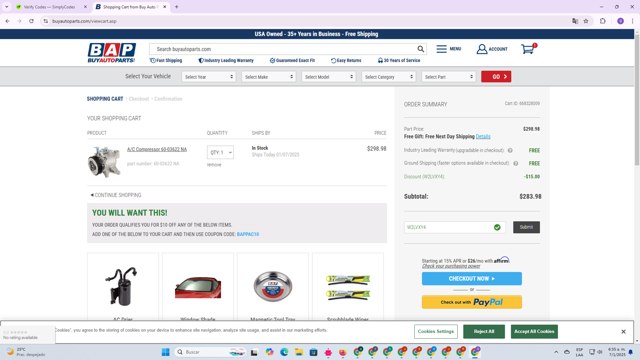640x360 pixels.
Task: Check out with PayPal button
Action: [x=472, y=302]
